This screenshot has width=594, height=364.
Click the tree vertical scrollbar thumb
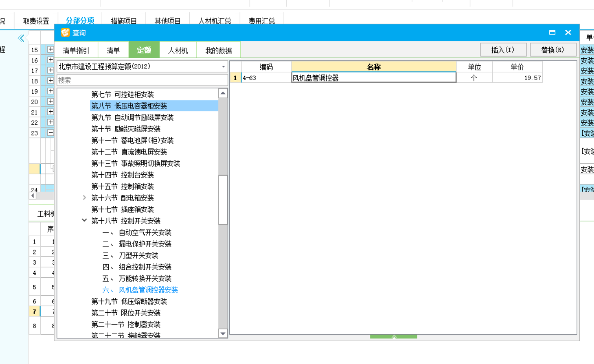click(x=223, y=200)
